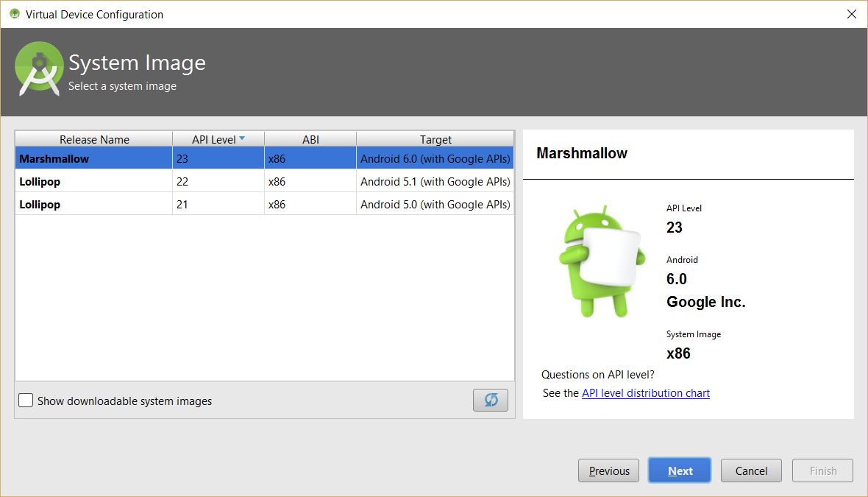Viewport: 868px width, 497px height.
Task: Click the Virtual Device Configuration title bar icon
Action: [15, 15]
